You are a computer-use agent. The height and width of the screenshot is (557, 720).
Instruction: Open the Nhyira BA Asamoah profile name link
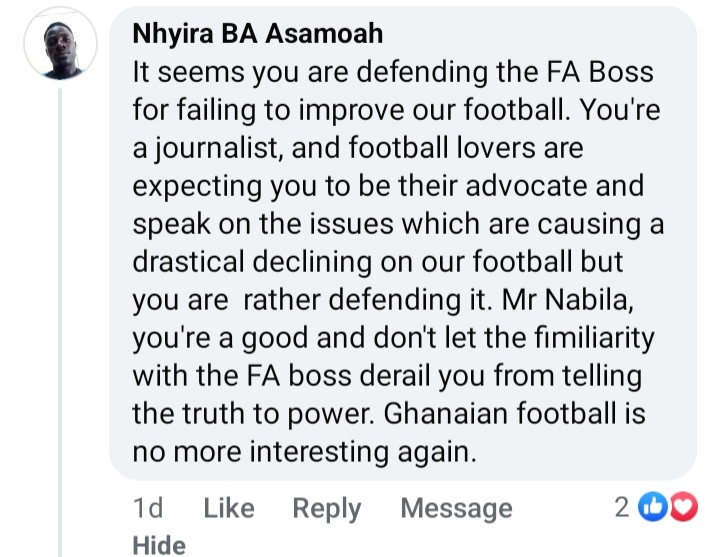(257, 34)
